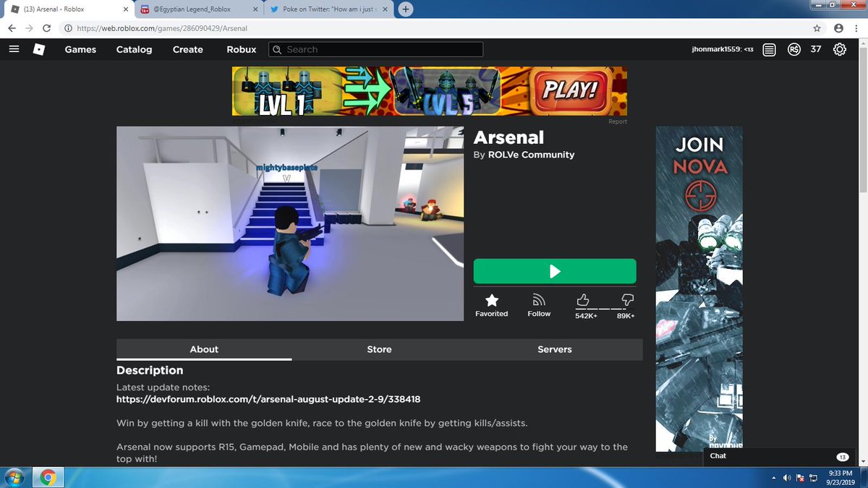Open the ROLVe Community creator link
This screenshot has height=488, width=868.
click(530, 155)
